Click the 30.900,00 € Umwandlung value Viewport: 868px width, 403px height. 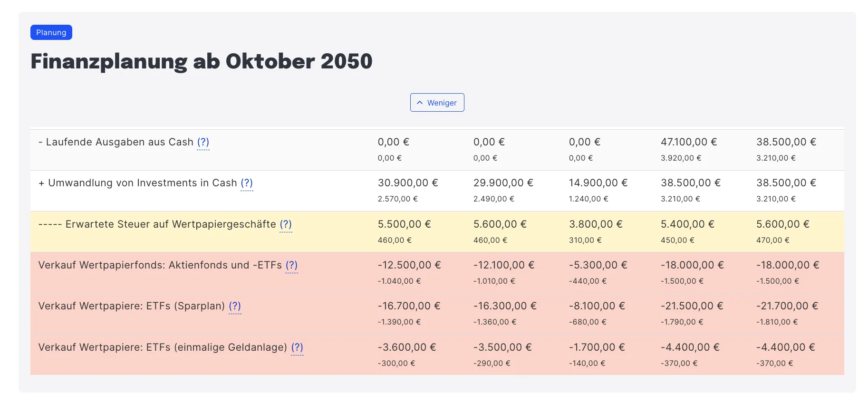[x=408, y=183]
